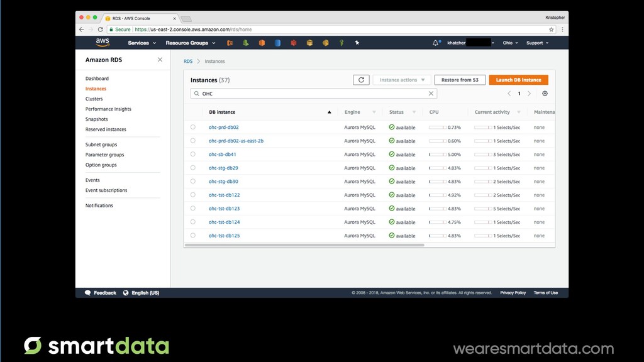The image size is (644, 362).
Task: Refresh the instances list
Action: coord(361,80)
